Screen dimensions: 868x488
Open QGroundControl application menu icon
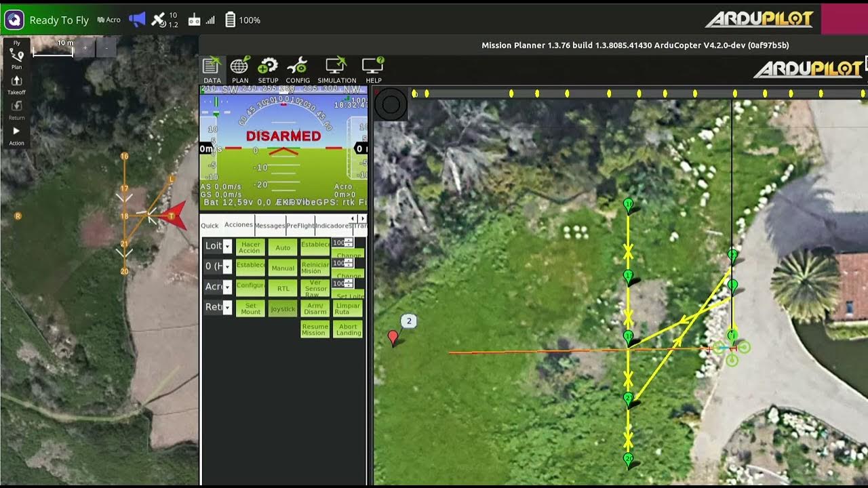pos(14,20)
